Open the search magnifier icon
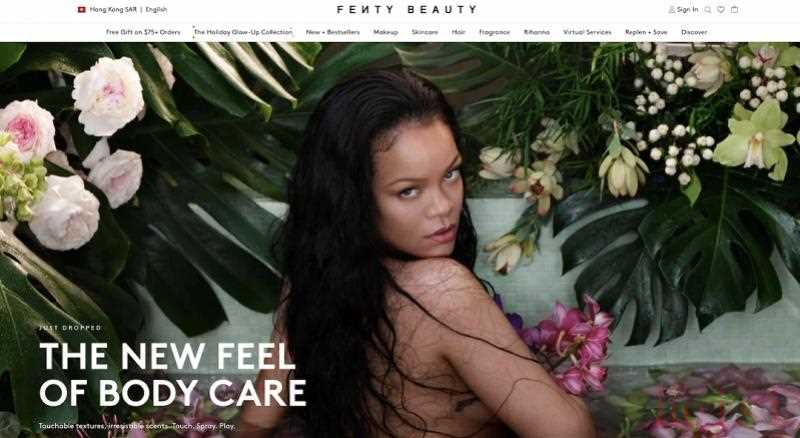 pos(708,10)
